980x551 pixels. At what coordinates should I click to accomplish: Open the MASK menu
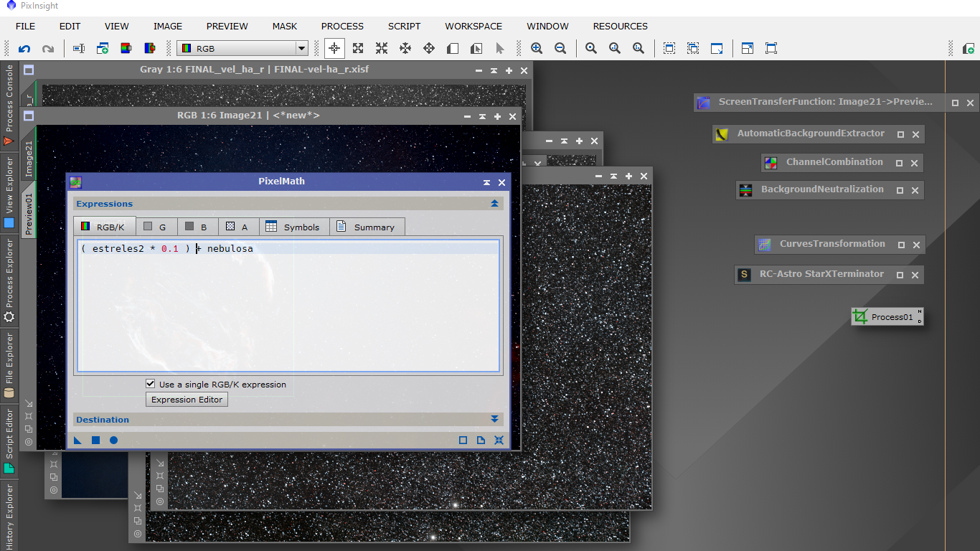click(285, 26)
